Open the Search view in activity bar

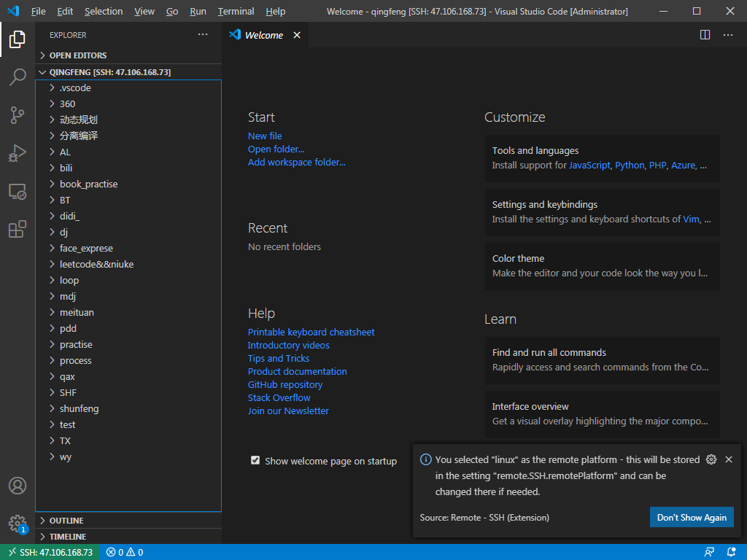18,77
